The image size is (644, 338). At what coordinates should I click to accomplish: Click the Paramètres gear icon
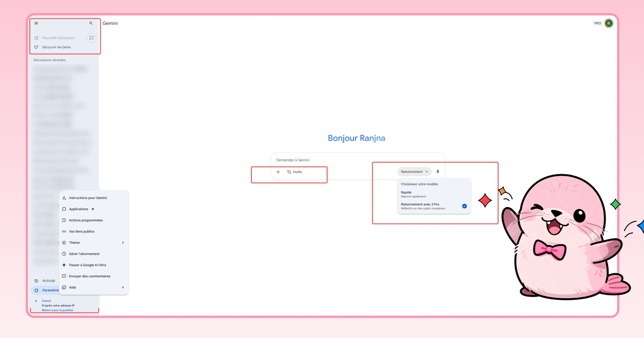click(x=36, y=290)
